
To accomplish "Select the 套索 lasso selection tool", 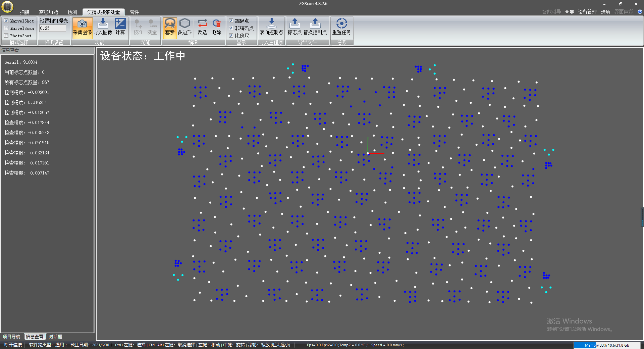I will pos(170,24).
